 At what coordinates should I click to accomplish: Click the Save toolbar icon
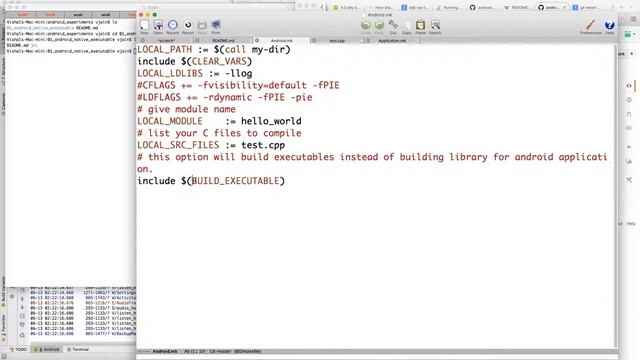[x=202, y=27]
